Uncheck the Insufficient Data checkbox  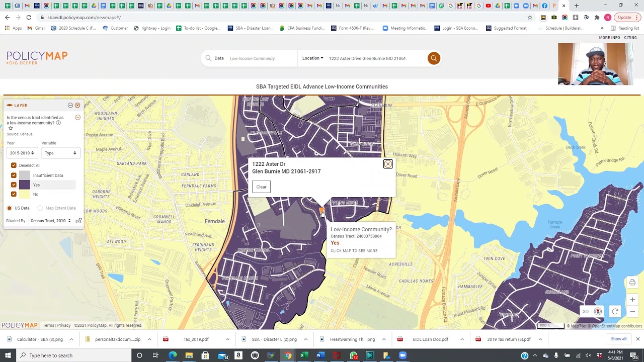point(14,175)
